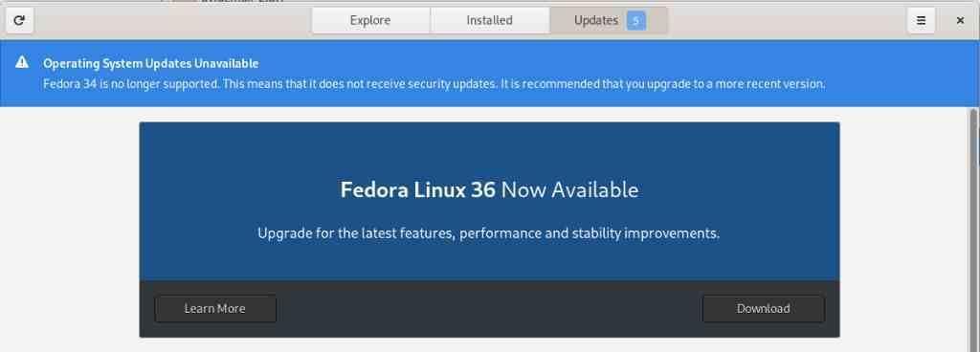
Task: Click the Fedora 34 no longer supported message
Action: (434, 83)
